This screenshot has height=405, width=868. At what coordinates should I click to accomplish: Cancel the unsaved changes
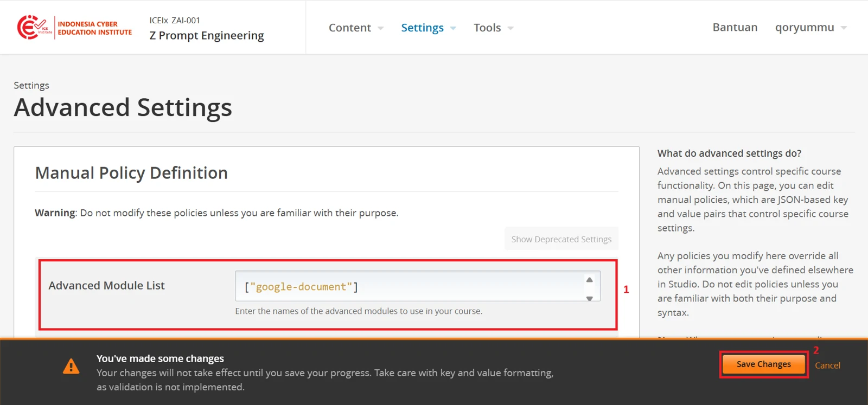pos(827,365)
